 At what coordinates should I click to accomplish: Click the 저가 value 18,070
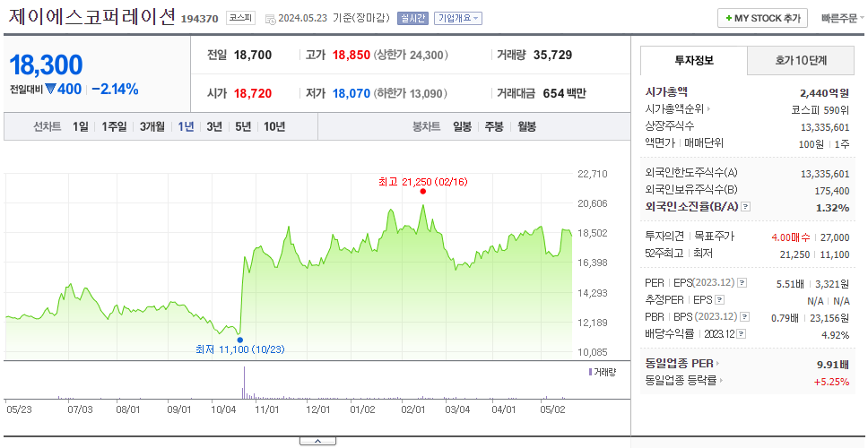click(351, 93)
